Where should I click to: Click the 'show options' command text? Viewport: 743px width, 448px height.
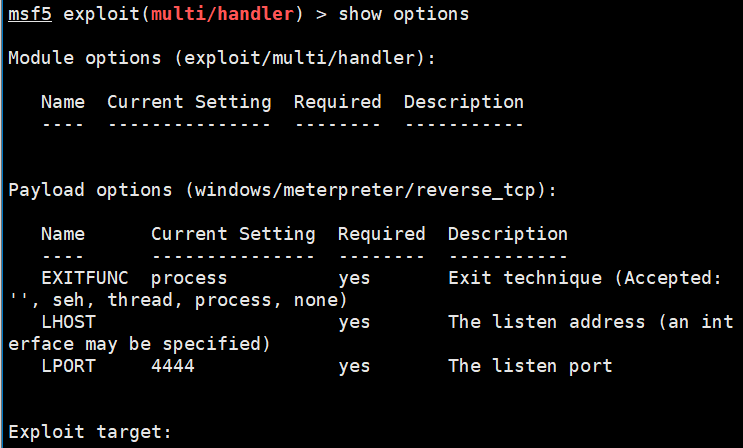pyautogui.click(x=404, y=14)
